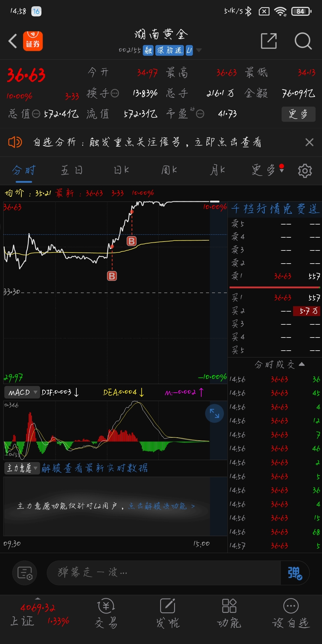Screen dimensions: 322x644
Task: Tap the speaker announcement icon
Action: click(15, 142)
